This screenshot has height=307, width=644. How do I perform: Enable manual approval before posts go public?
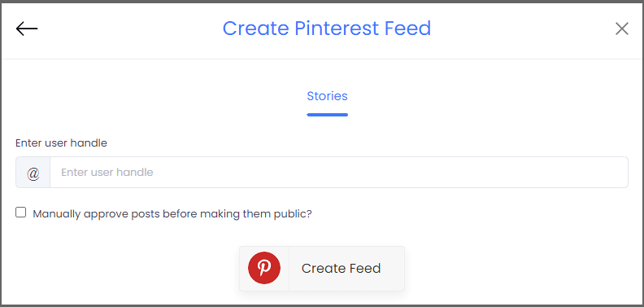[20, 213]
